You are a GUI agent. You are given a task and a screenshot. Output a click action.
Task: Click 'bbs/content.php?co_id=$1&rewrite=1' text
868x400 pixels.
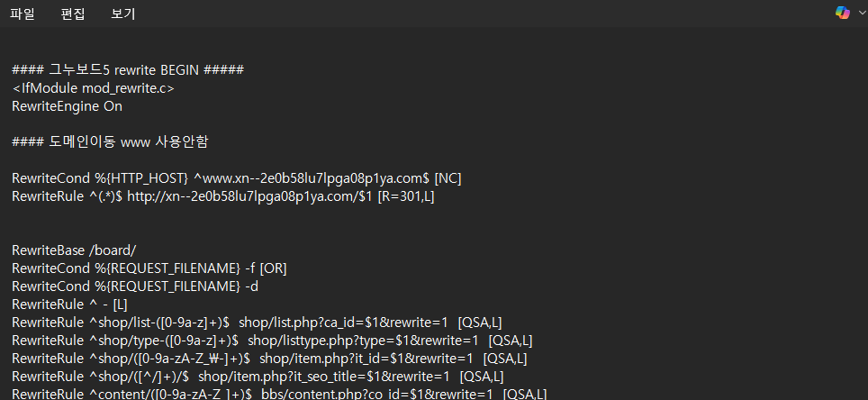[x=376, y=394]
